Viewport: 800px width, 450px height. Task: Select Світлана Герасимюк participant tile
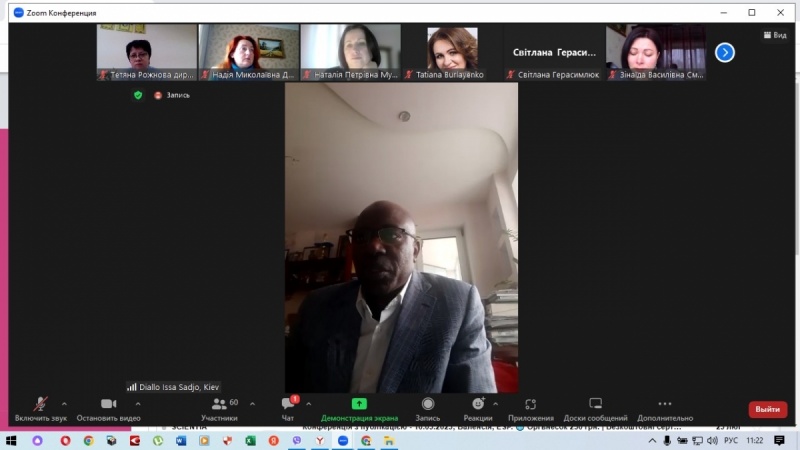click(554, 52)
